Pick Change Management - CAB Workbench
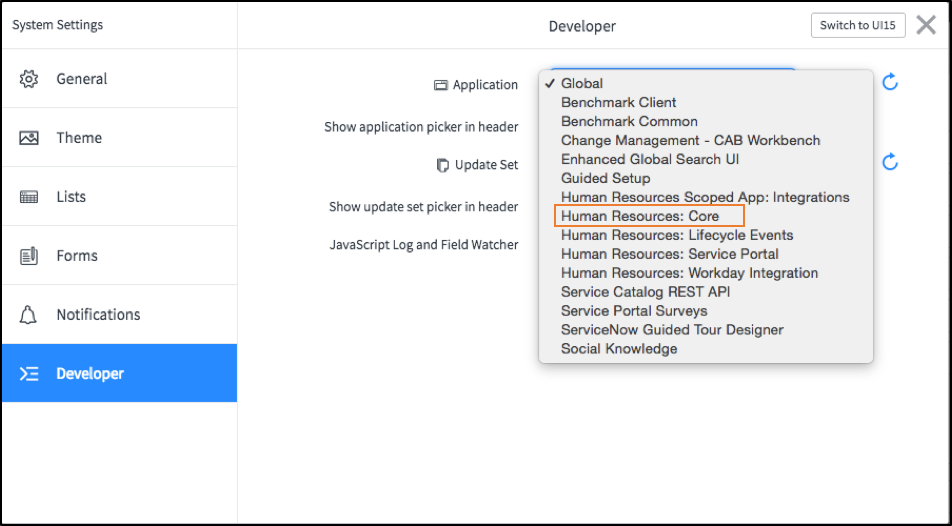952x526 pixels. click(706, 140)
